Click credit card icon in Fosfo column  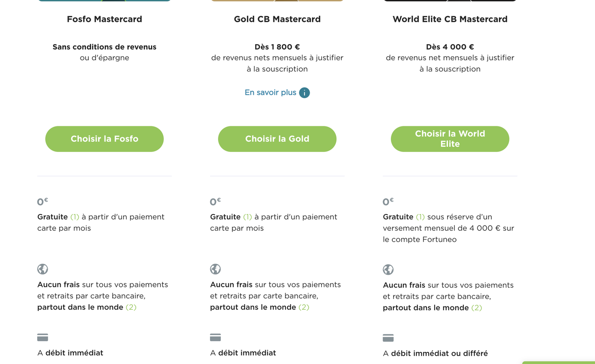43,338
